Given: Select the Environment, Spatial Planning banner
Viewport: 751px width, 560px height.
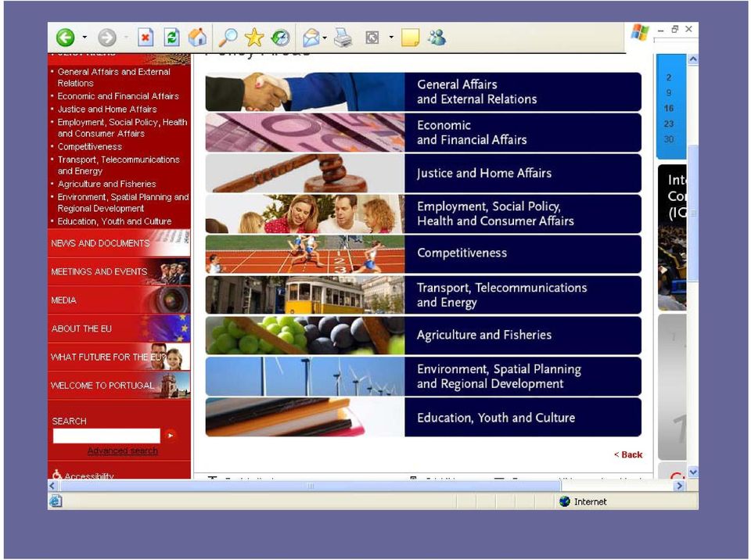Looking at the screenshot, I should pyautogui.click(x=423, y=376).
